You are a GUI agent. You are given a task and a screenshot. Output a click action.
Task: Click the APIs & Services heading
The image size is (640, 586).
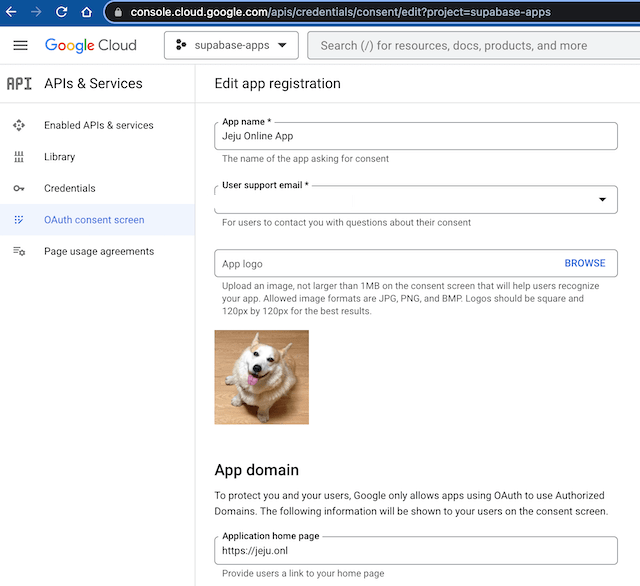coord(93,84)
